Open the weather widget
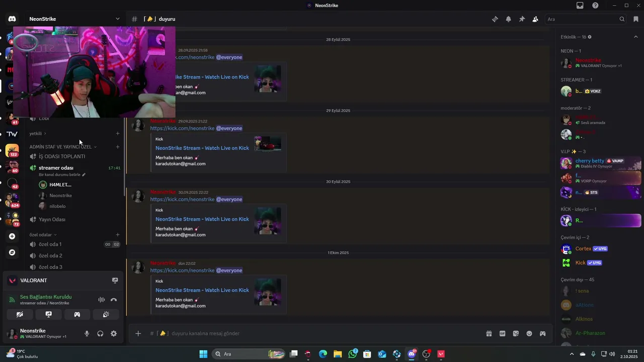This screenshot has height=362, width=644. tap(22, 354)
